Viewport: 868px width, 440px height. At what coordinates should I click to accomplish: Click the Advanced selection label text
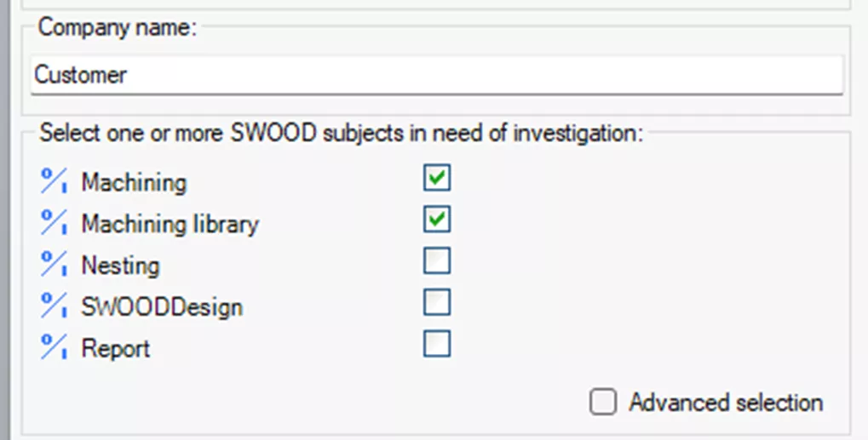click(x=726, y=403)
